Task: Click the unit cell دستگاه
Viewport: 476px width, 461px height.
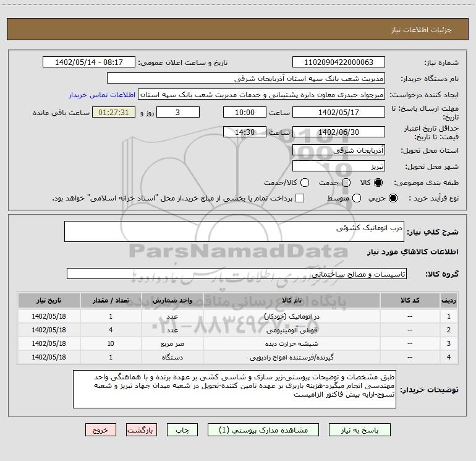Action: coord(172,358)
